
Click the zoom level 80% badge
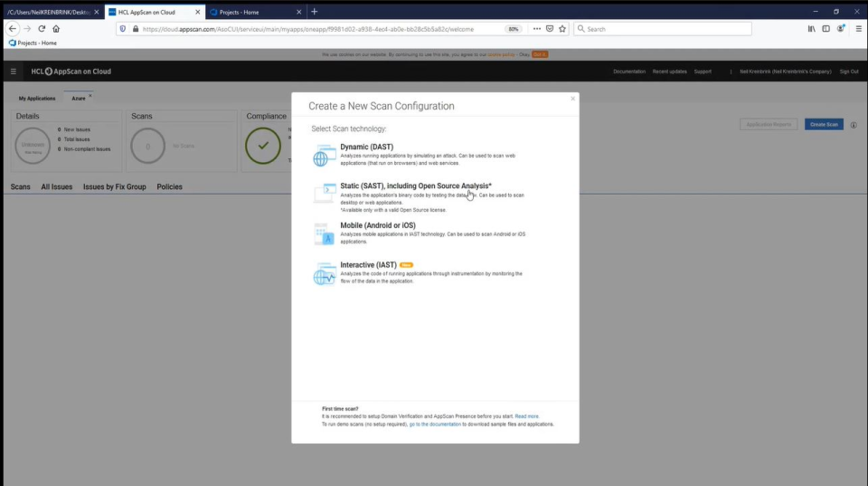[514, 29]
